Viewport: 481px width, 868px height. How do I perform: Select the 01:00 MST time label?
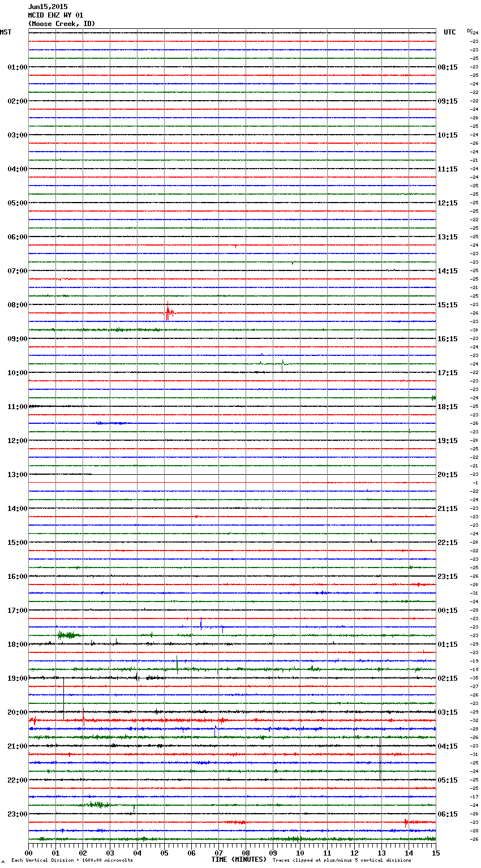click(18, 67)
